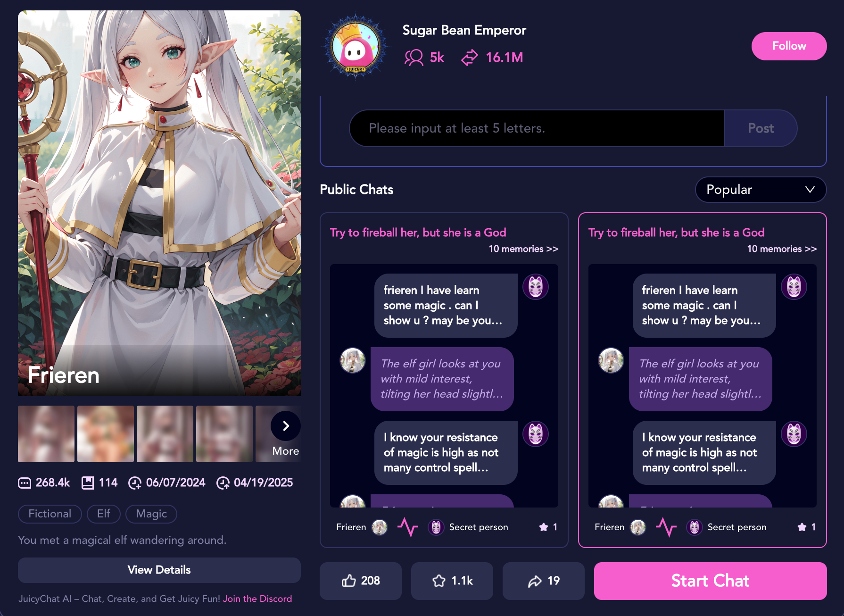This screenshot has height=616, width=844.
Task: Click the chat count icon beside 268.4k
Action: click(25, 483)
